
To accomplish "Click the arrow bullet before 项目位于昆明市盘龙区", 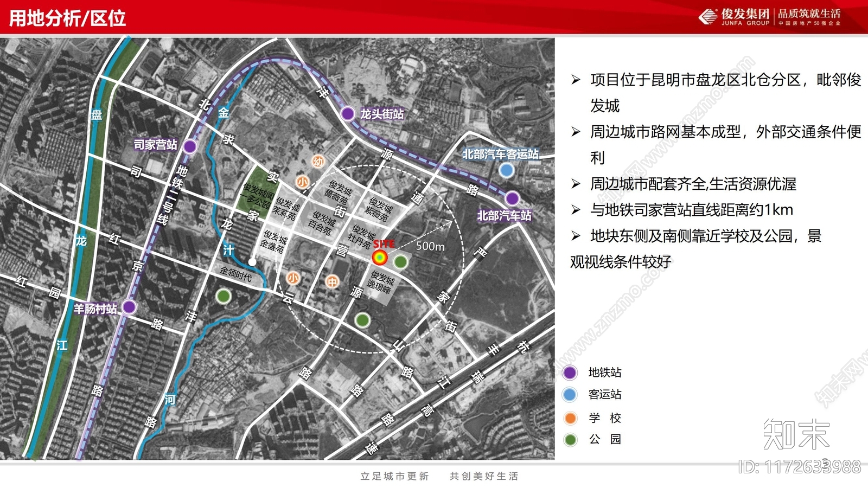I will click(x=576, y=80).
